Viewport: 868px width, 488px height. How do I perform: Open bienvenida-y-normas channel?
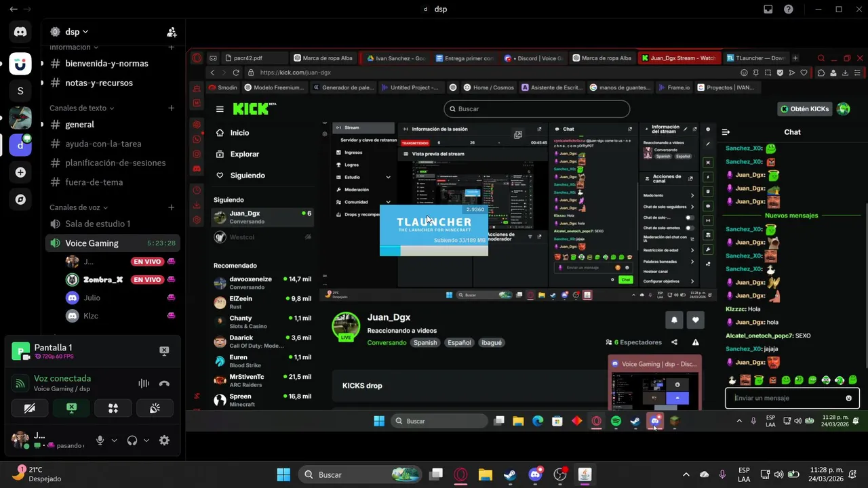click(113, 63)
